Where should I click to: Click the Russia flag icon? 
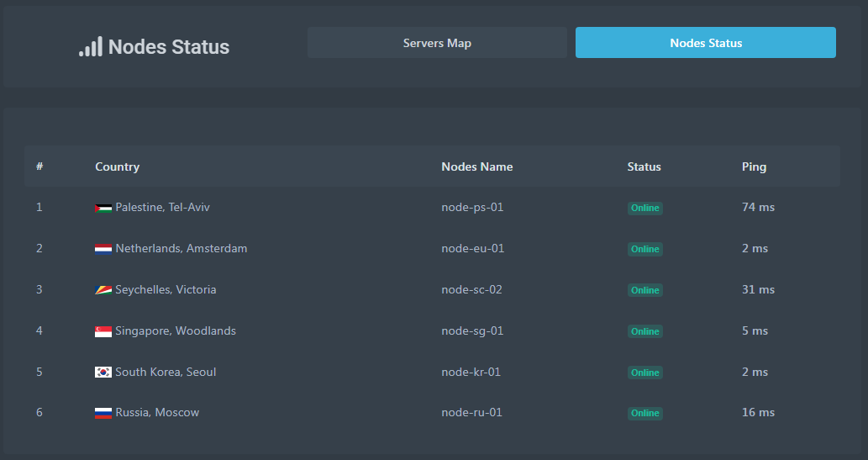(103, 413)
